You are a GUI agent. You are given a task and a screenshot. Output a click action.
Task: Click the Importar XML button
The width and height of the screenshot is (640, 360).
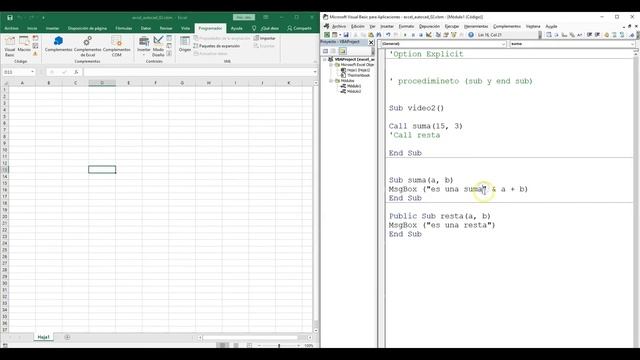click(x=264, y=38)
